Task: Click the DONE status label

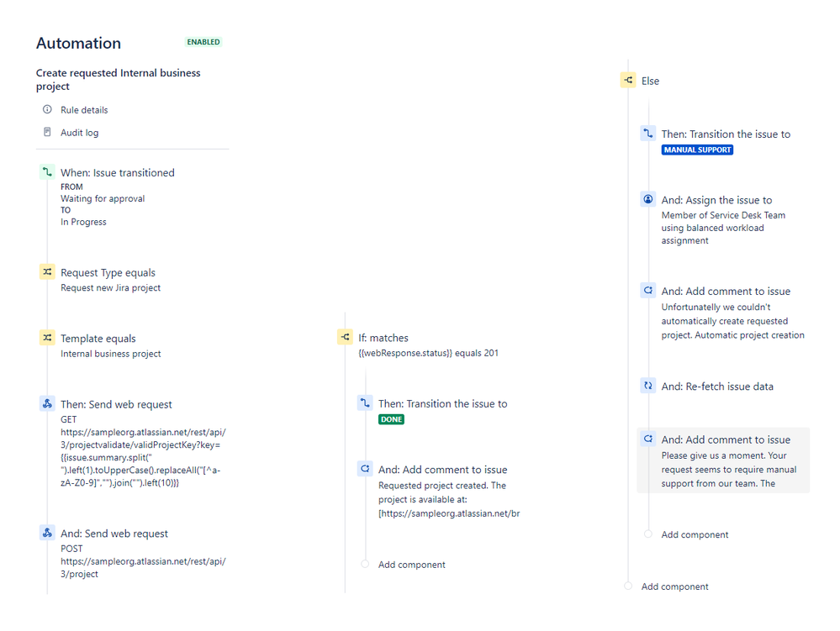Action: (391, 419)
